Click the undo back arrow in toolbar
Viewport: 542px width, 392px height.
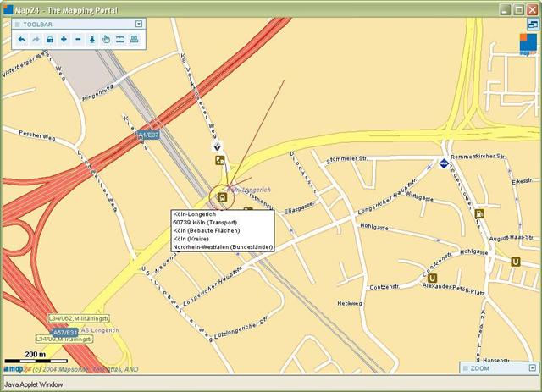[x=22, y=40]
